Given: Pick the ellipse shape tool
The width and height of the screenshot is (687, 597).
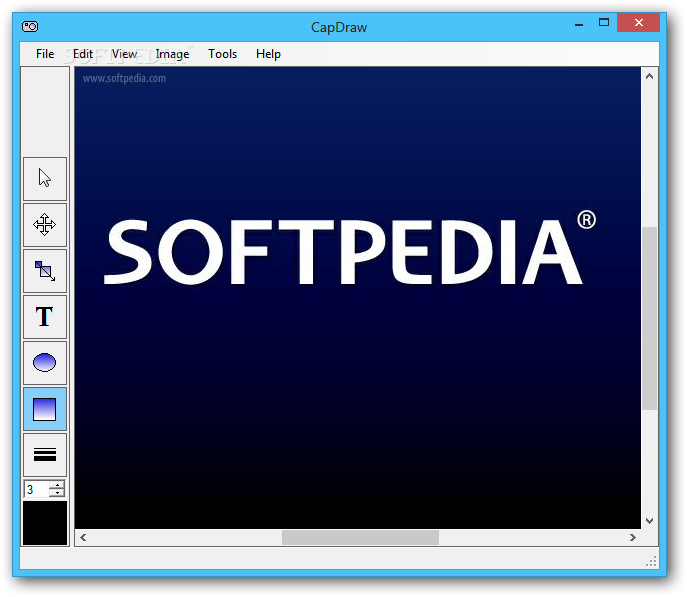Looking at the screenshot, I should pos(45,363).
